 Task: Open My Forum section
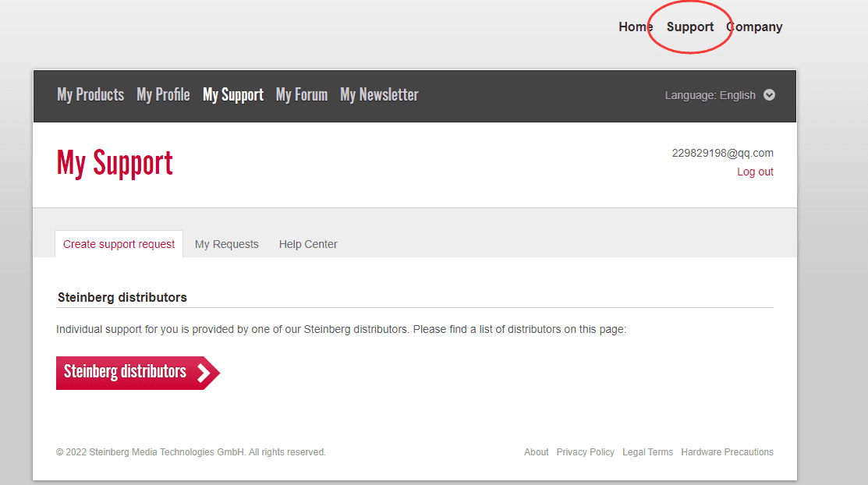[302, 94]
